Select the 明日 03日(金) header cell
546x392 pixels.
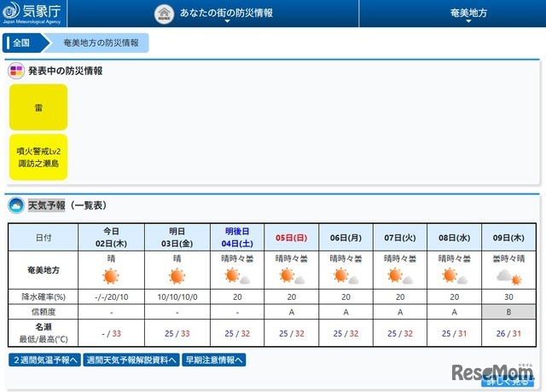pos(177,237)
